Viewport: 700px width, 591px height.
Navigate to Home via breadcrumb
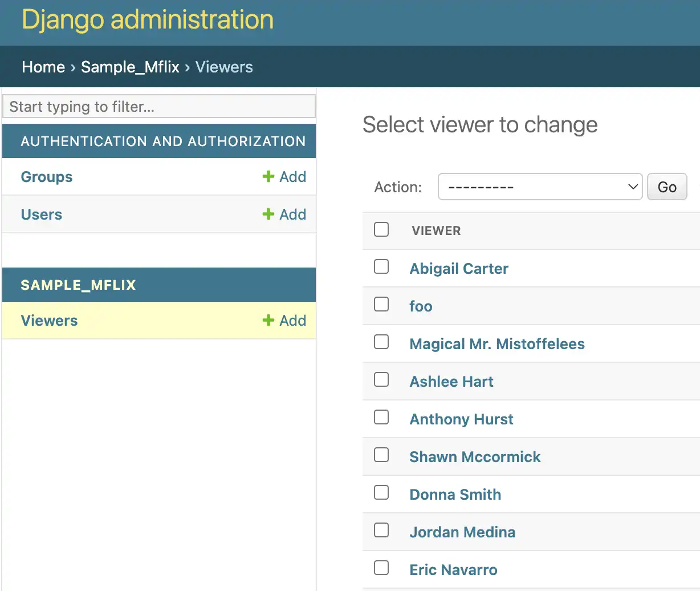coord(43,67)
